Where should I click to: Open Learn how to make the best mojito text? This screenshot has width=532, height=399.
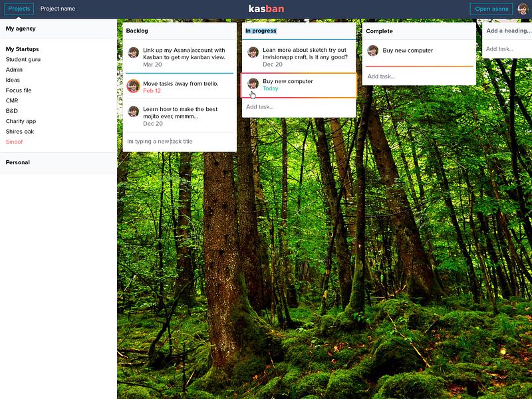click(180, 112)
